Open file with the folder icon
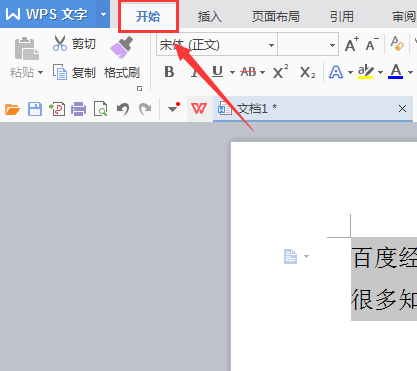Viewport: 417px width, 371px height. point(12,109)
